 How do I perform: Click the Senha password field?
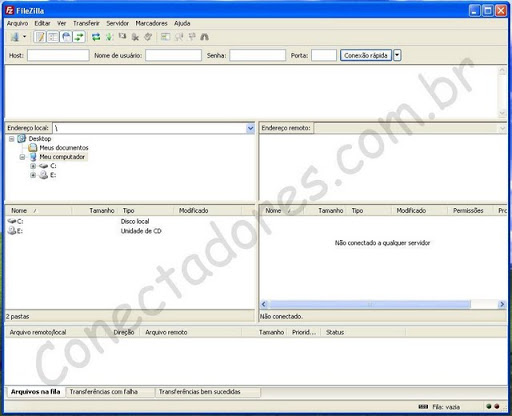[257, 55]
